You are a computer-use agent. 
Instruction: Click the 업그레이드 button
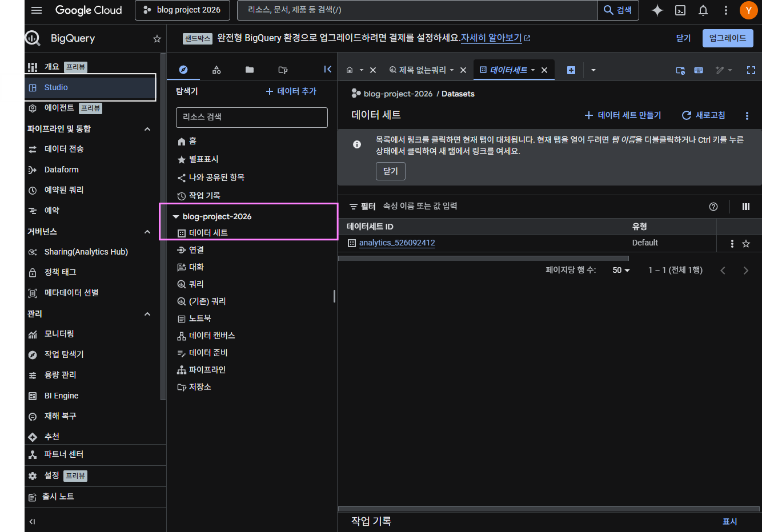click(x=728, y=38)
